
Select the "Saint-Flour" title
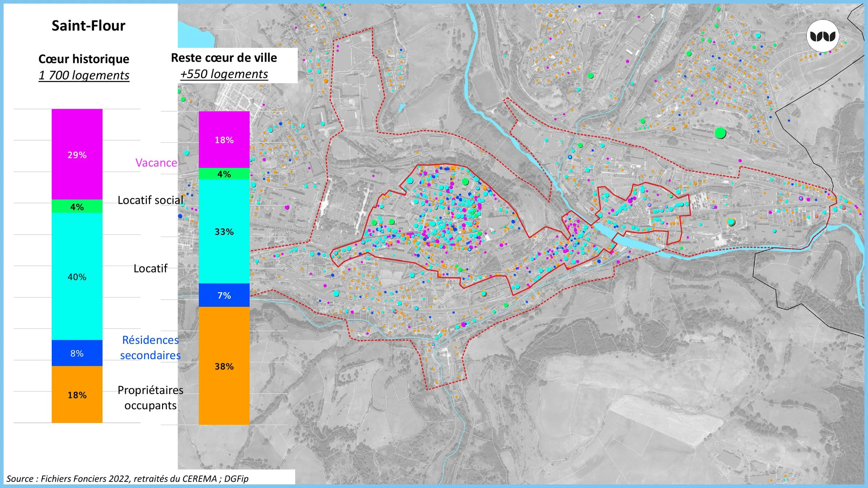[x=88, y=26]
